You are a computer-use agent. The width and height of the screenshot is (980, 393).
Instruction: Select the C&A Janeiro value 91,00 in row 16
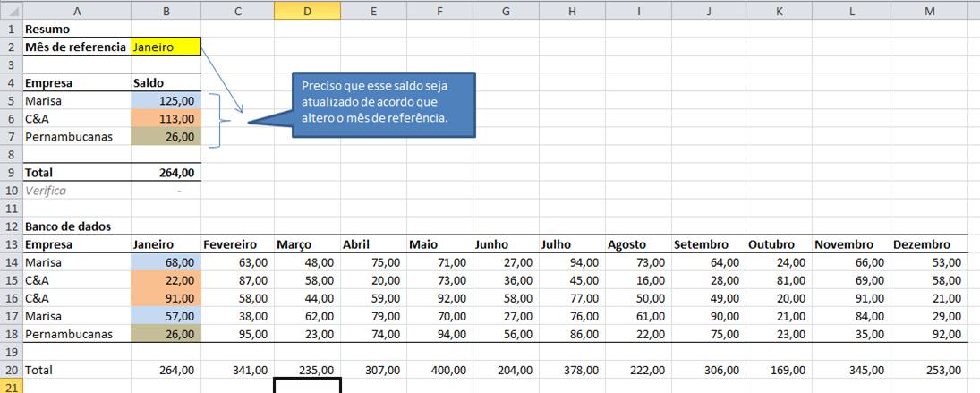pos(166,298)
